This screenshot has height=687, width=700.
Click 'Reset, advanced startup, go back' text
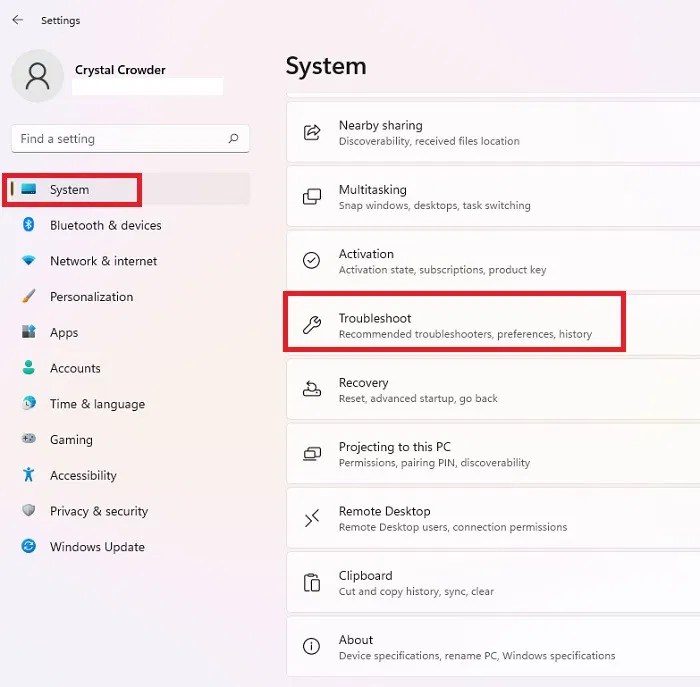tap(418, 399)
